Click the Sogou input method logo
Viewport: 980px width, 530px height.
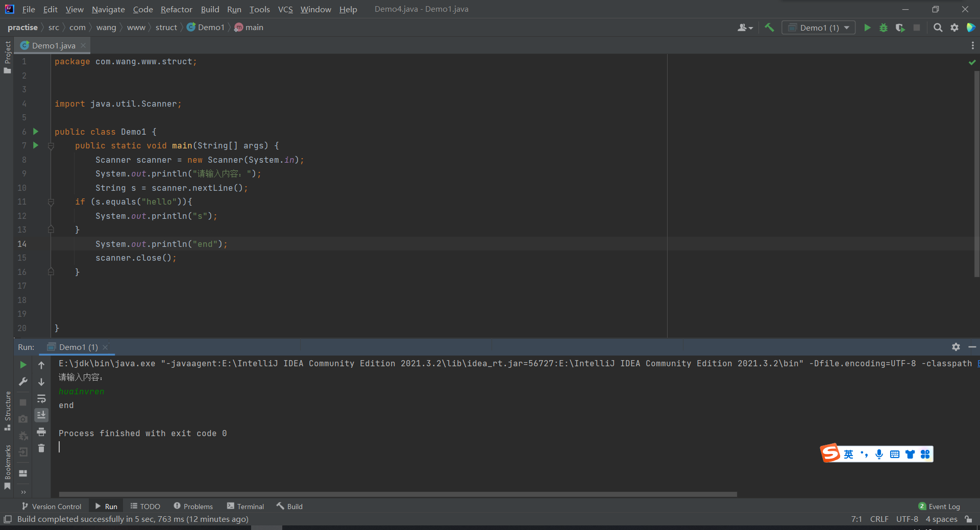(830, 452)
